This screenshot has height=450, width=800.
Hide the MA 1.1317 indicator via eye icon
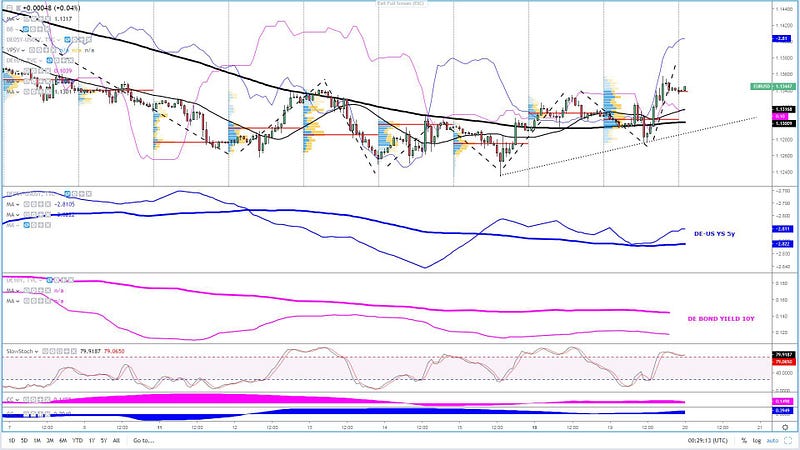click(x=27, y=19)
